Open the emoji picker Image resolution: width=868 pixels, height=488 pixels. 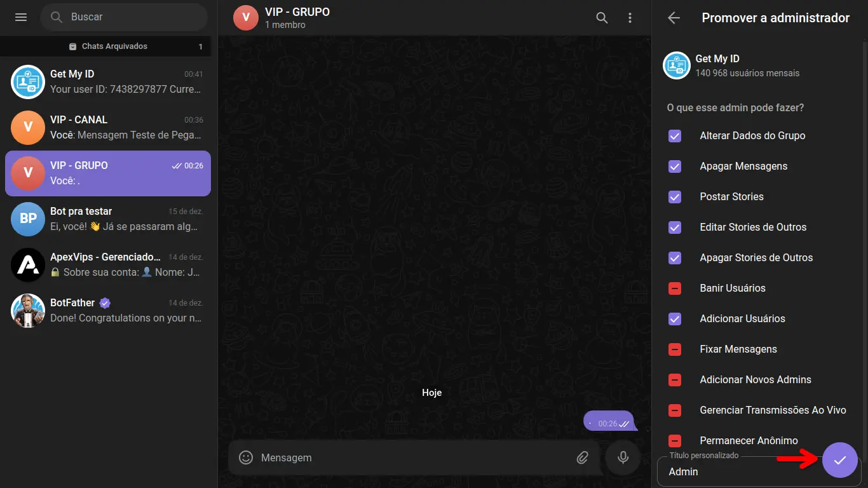pos(246,457)
